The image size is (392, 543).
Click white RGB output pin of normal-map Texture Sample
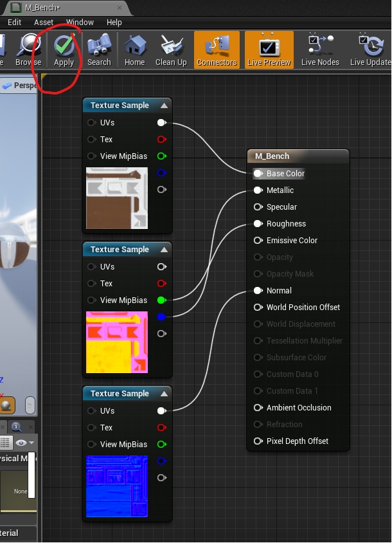[161, 410]
